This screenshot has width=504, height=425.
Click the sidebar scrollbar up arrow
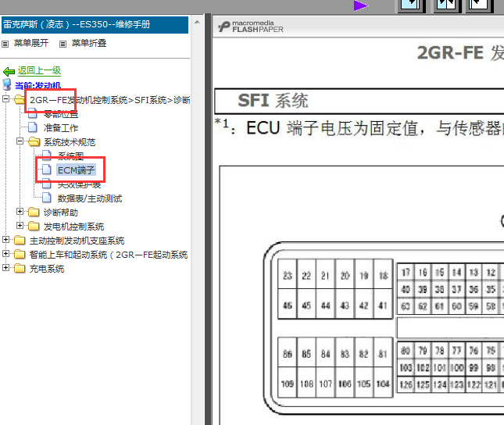[x=197, y=23]
